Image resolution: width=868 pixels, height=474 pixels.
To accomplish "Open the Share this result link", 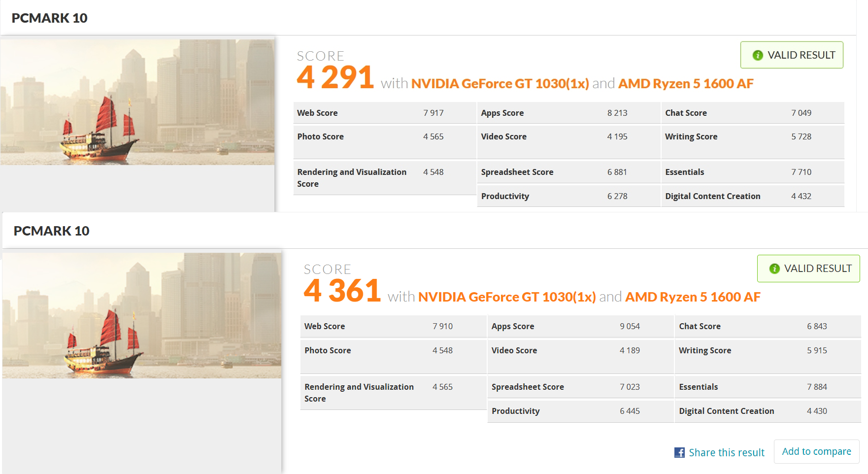I will click(x=726, y=452).
